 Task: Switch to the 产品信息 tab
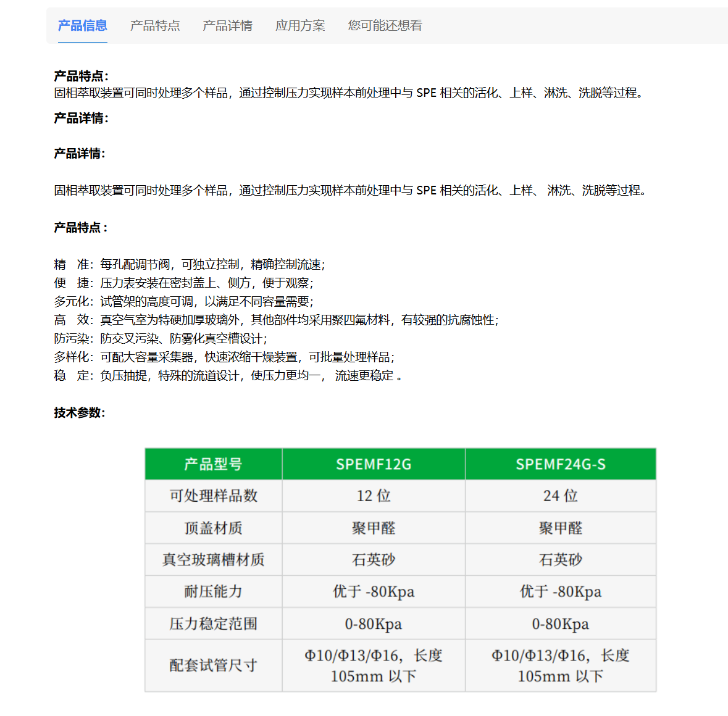(x=82, y=25)
